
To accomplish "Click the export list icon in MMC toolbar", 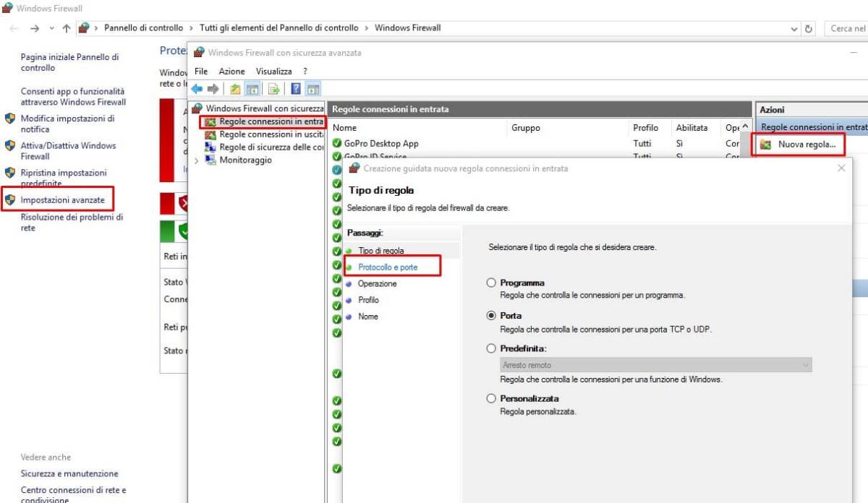I will [273, 89].
